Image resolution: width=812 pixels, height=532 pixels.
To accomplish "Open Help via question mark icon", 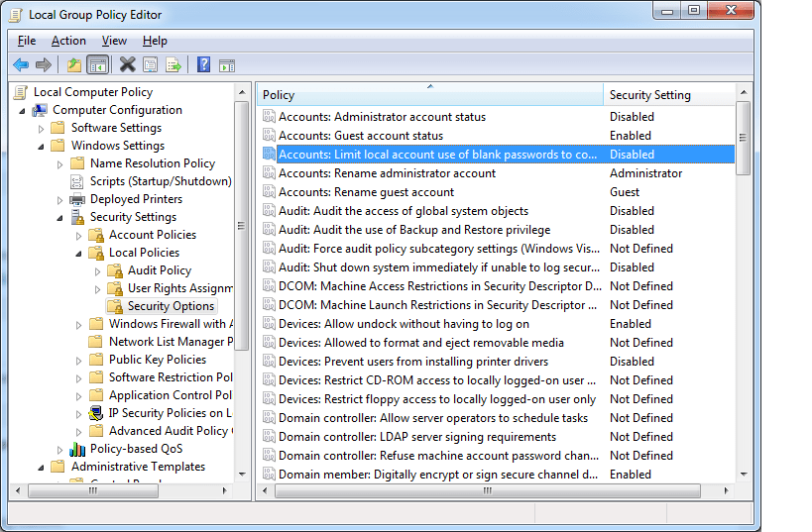I will [203, 64].
